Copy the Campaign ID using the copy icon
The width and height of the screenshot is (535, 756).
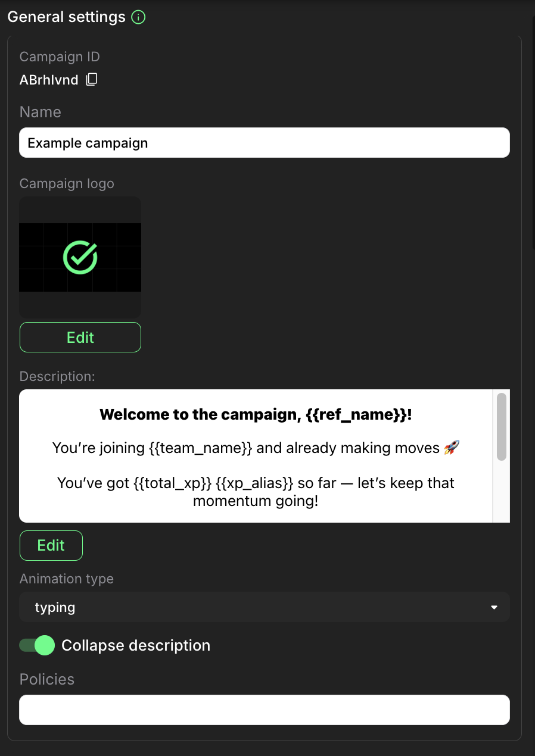(x=92, y=80)
